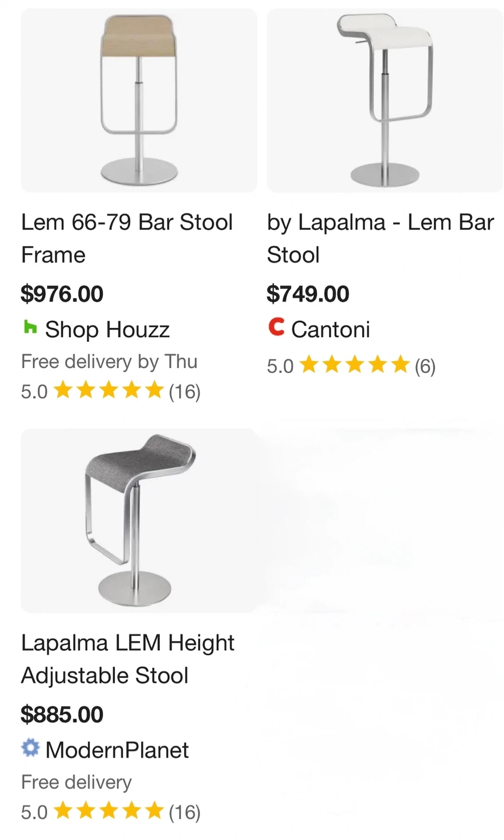
Task: Click the Cantoni seller name
Action: [330, 330]
